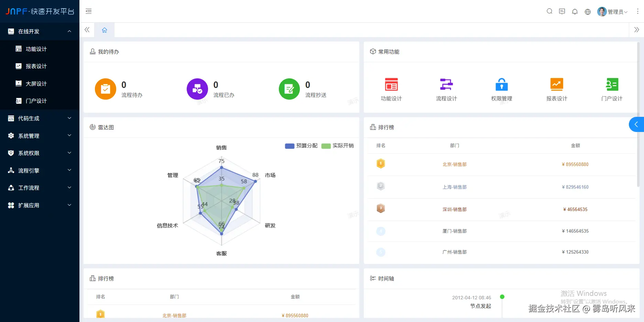Open the 管理员 user dropdown
This screenshot has width=644, height=322.
tap(613, 12)
